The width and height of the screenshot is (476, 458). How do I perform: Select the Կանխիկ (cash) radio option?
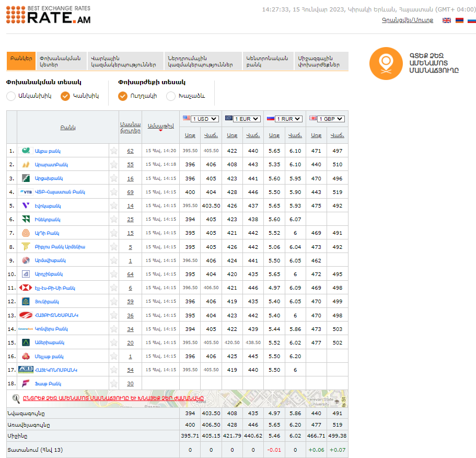coord(65,96)
